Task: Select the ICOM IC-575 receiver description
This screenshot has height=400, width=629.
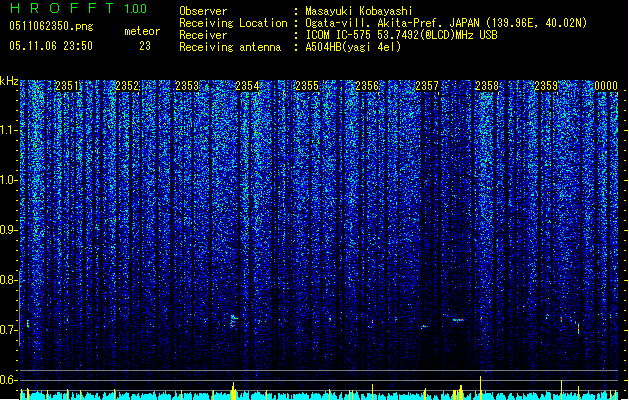Action: (x=402, y=35)
